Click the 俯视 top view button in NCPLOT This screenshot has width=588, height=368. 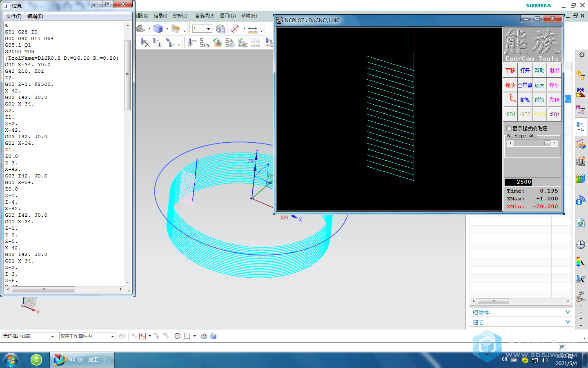tap(525, 99)
